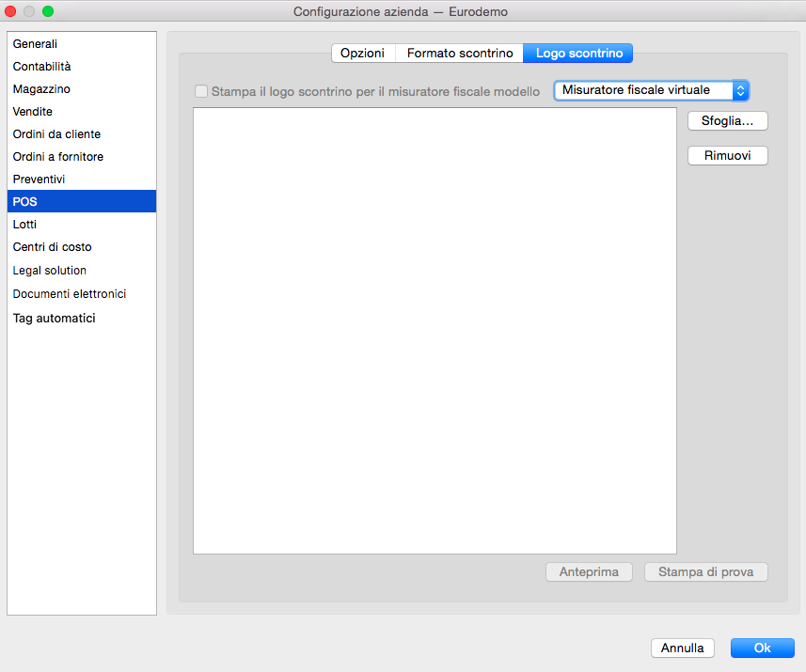Choose Centri di costo in sidebar
The width and height of the screenshot is (806, 672).
(x=53, y=247)
